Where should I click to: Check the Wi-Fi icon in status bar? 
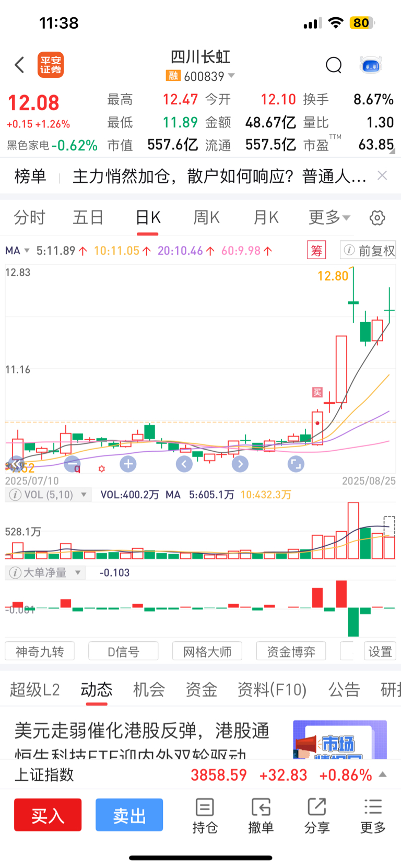(x=336, y=23)
